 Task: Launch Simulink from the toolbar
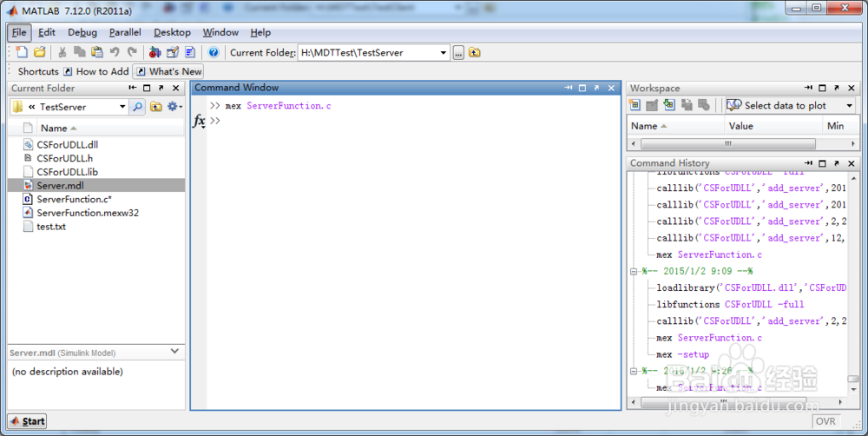click(155, 52)
